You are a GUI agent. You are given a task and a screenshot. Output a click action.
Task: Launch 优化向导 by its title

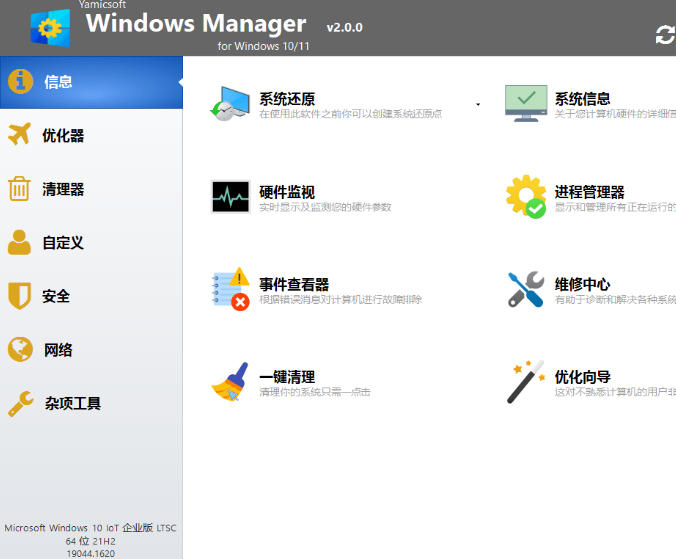tap(582, 377)
